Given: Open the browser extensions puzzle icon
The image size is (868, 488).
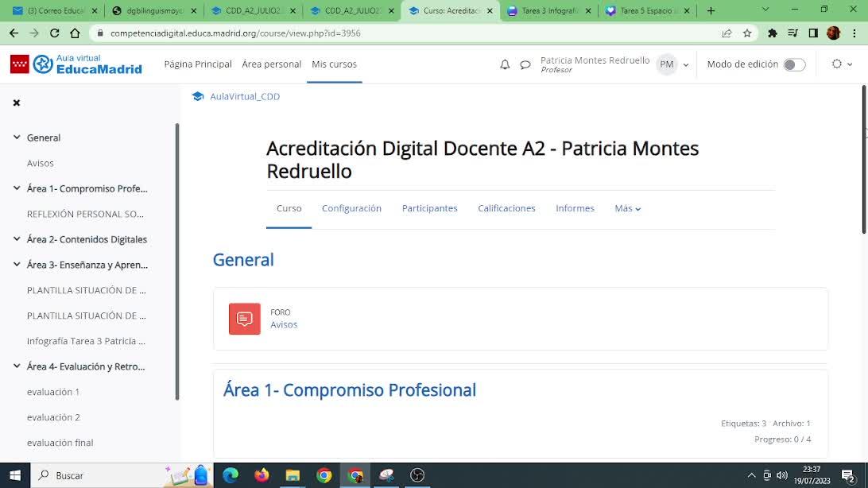Looking at the screenshot, I should coord(773,33).
